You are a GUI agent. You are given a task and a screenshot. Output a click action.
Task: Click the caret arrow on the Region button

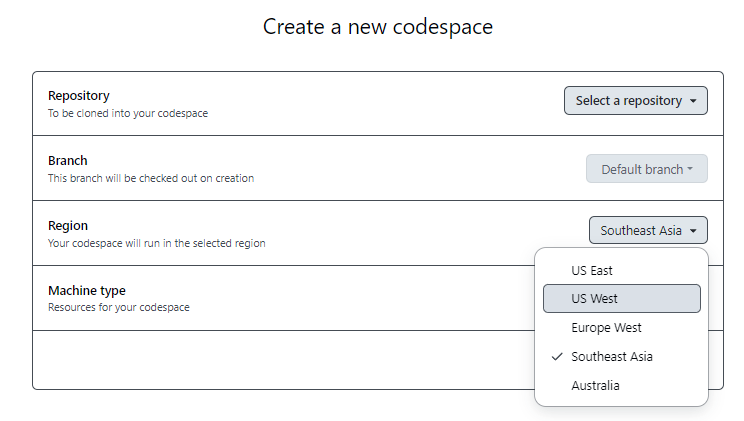pos(693,231)
